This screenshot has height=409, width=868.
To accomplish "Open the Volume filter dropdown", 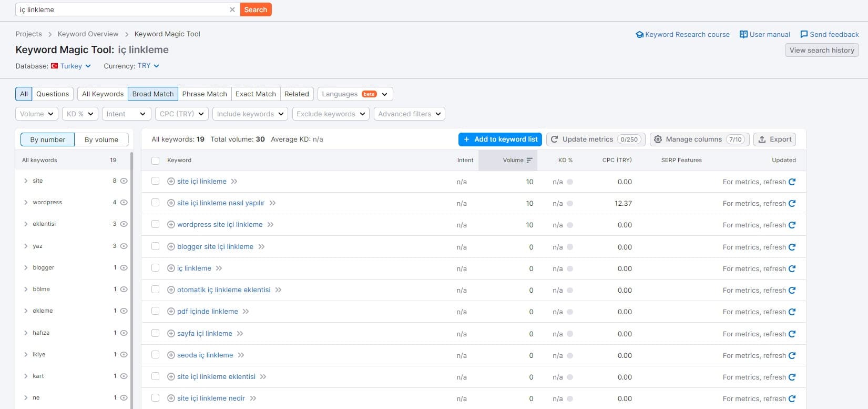I will pos(36,114).
